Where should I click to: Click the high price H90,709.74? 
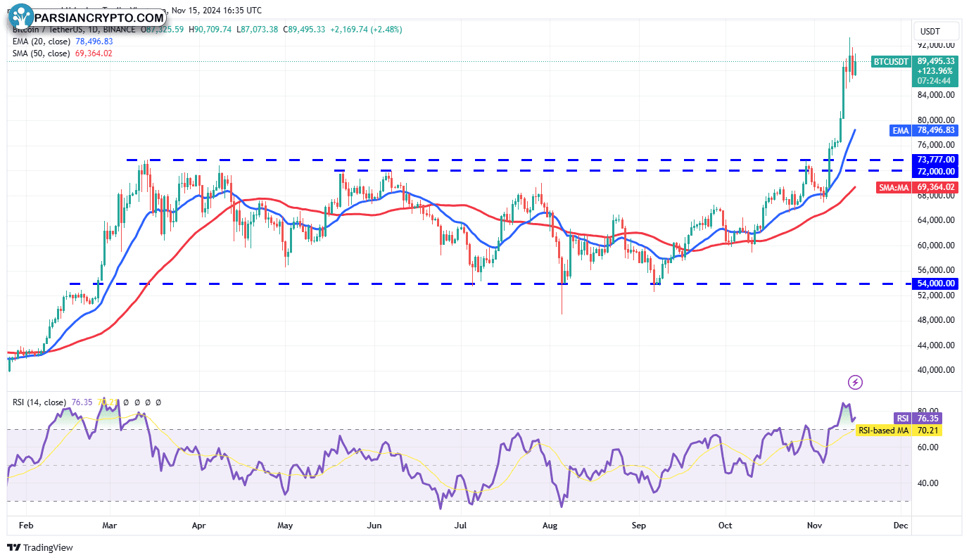[211, 30]
